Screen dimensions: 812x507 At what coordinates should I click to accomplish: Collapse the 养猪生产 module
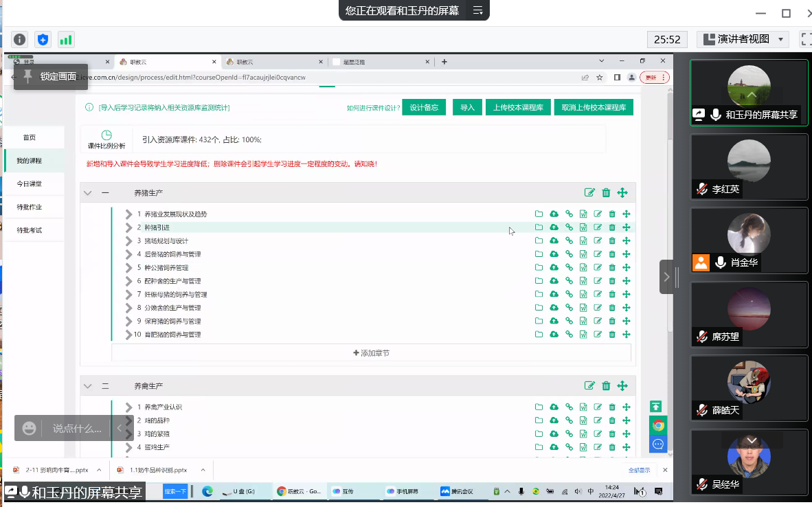(x=87, y=193)
